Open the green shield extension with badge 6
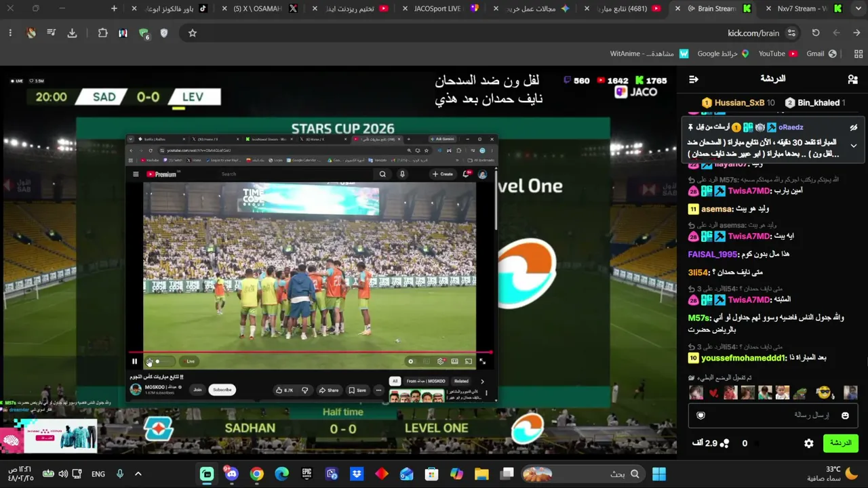Image resolution: width=868 pixels, height=488 pixels. tap(144, 33)
